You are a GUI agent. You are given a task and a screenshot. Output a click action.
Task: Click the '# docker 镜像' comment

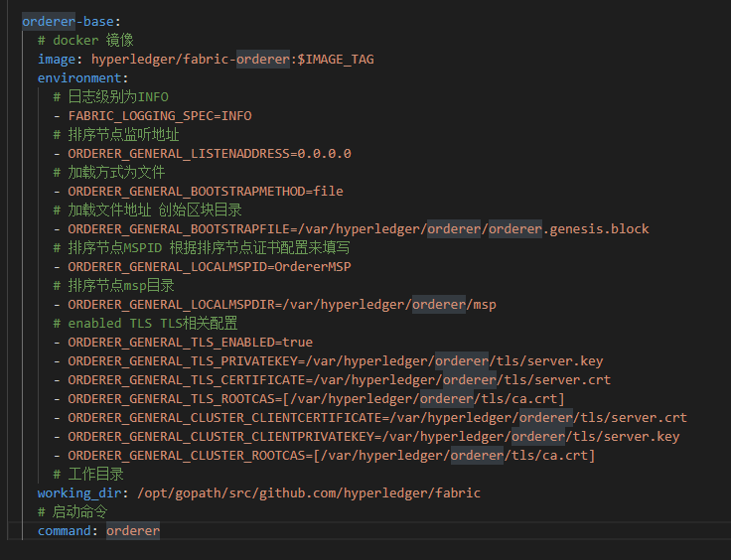(85, 41)
